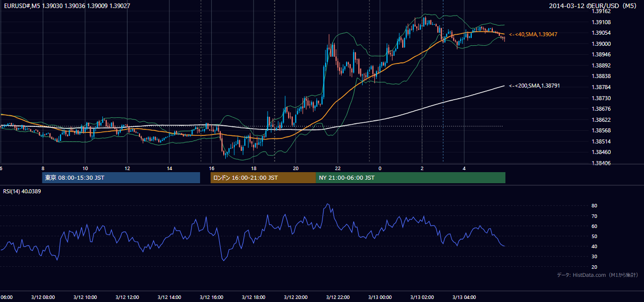Click hour tick 10 under the price chart

[85, 168]
